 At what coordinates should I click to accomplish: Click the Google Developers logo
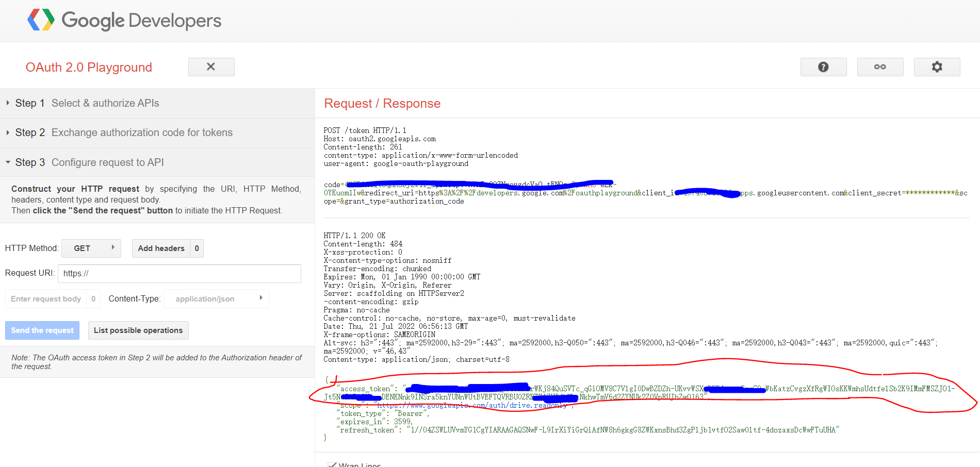click(124, 21)
